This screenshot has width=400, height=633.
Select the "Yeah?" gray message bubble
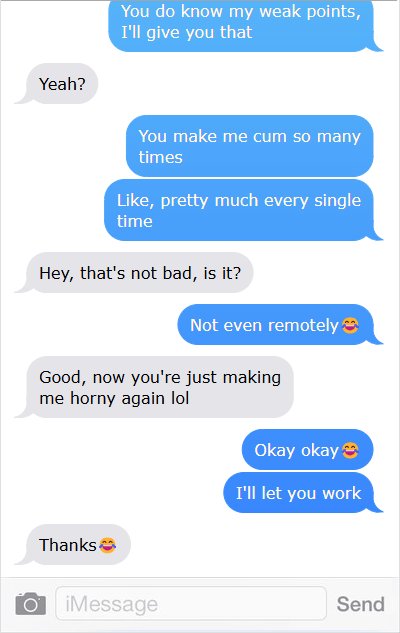coord(62,84)
